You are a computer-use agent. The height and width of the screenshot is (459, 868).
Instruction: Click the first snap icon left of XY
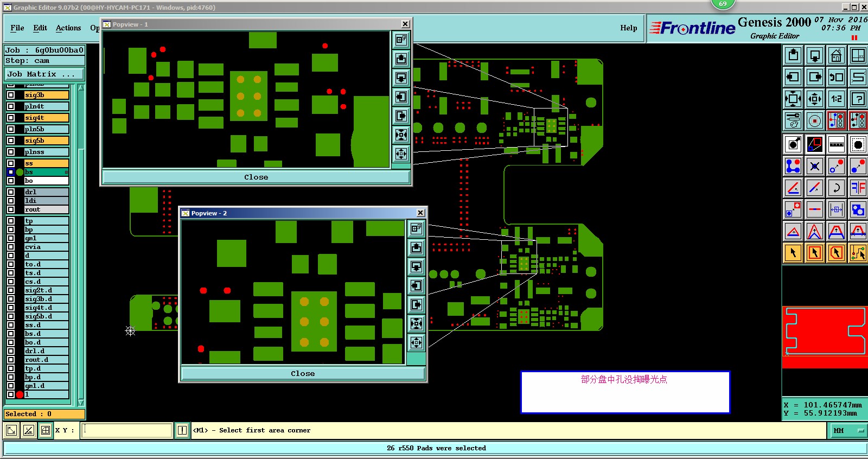point(11,430)
